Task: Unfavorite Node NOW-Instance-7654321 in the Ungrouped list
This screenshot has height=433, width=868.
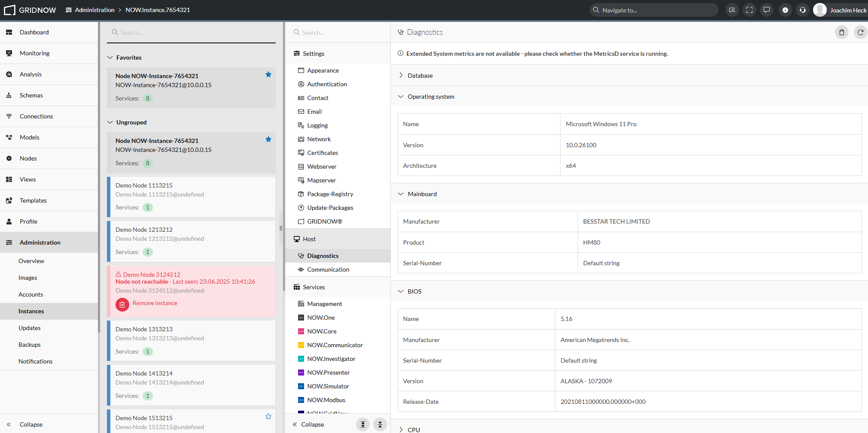Action: tap(268, 139)
